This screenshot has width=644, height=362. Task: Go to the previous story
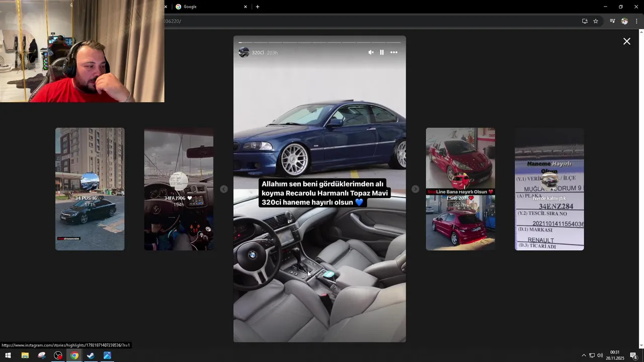224,189
